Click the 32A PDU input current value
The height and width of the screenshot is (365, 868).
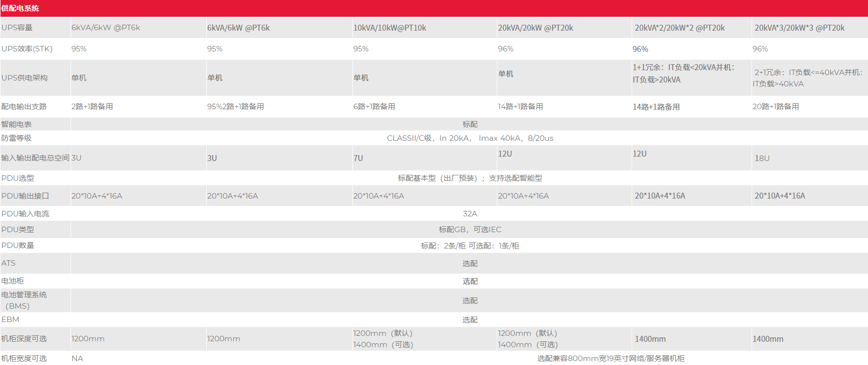pos(470,213)
